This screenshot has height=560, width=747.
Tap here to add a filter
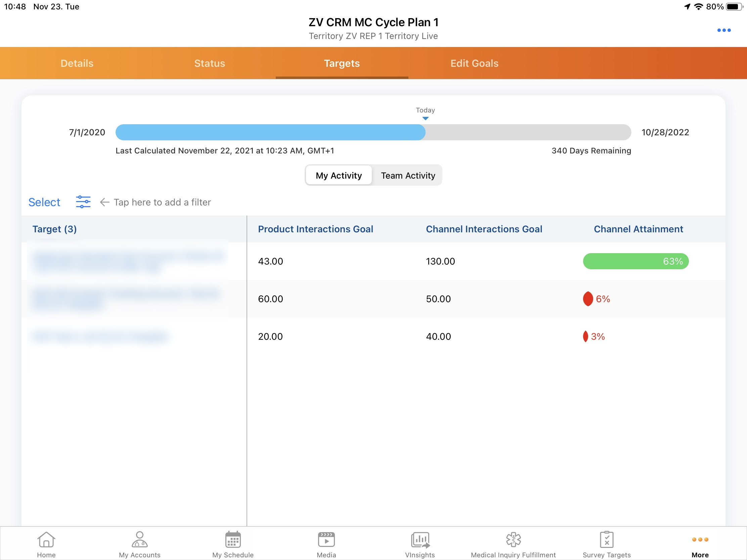click(x=162, y=202)
